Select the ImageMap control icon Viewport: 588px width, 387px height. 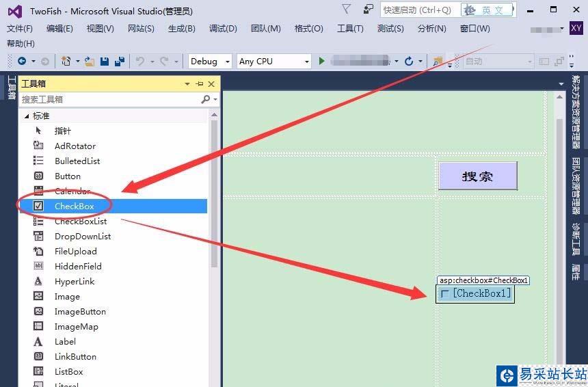click(x=38, y=326)
